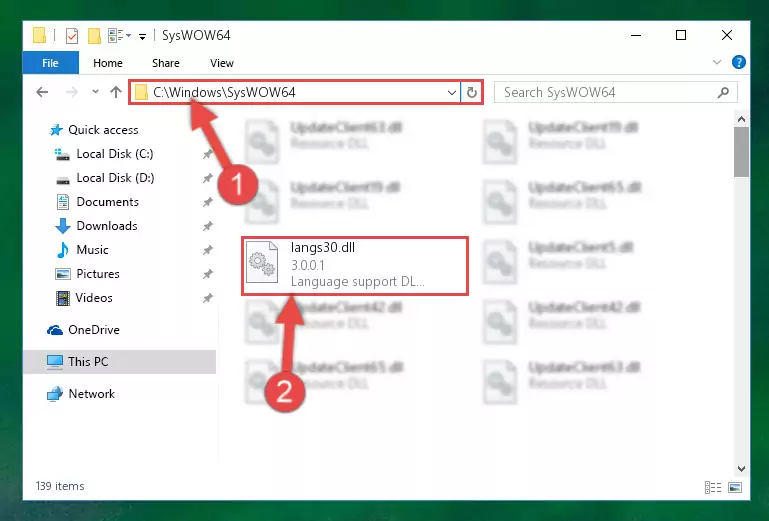The height and width of the screenshot is (521, 769).
Task: Switch to the Share ribbon tab
Action: pos(166,63)
